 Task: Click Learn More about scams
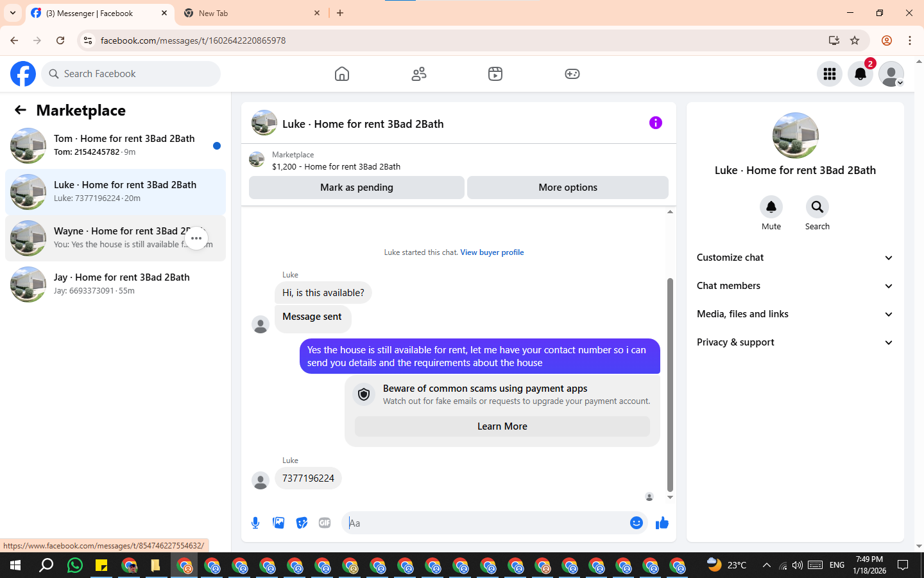[502, 426]
